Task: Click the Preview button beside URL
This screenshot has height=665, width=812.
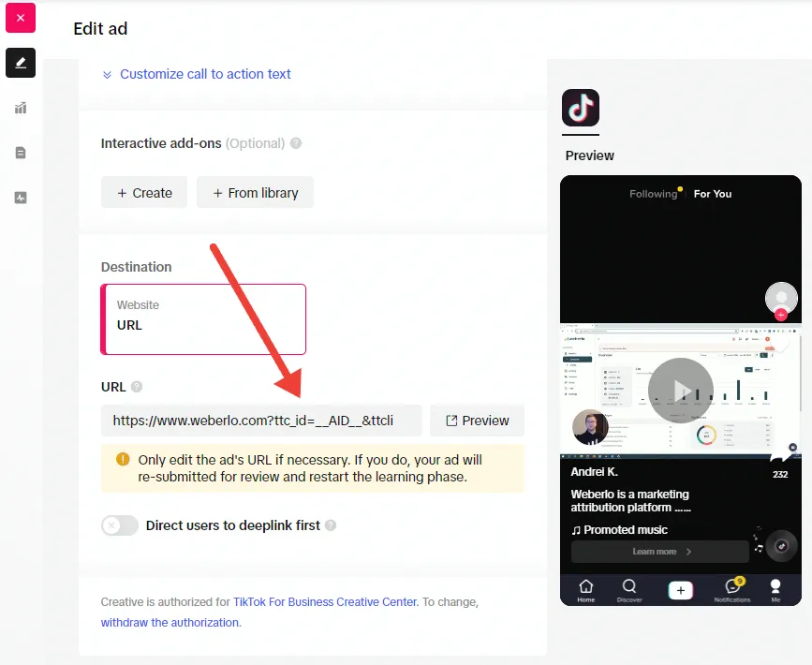Action: click(x=477, y=421)
